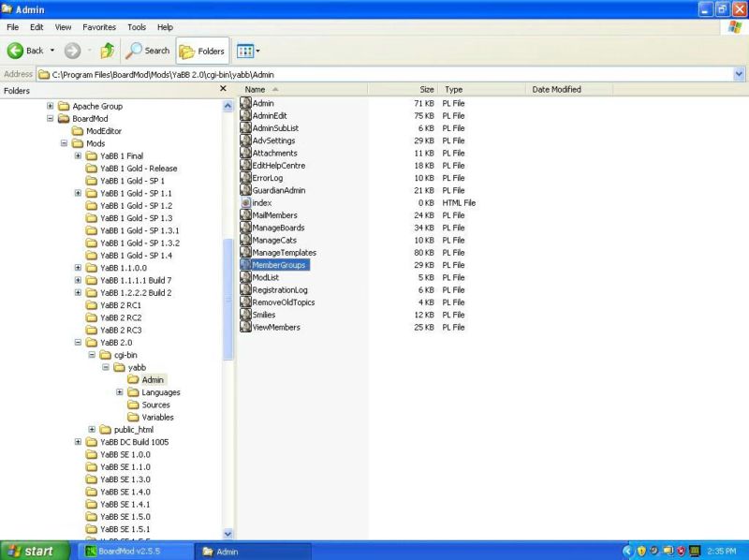The width and height of the screenshot is (749, 560).
Task: Open the View menu
Action: (x=63, y=27)
